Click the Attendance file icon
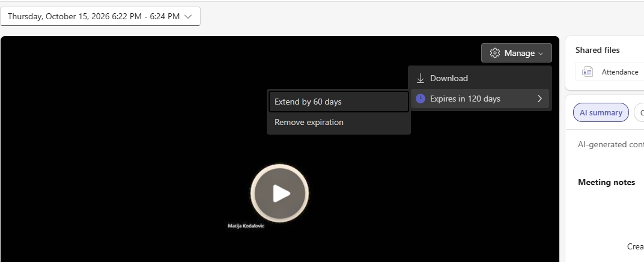 point(588,72)
